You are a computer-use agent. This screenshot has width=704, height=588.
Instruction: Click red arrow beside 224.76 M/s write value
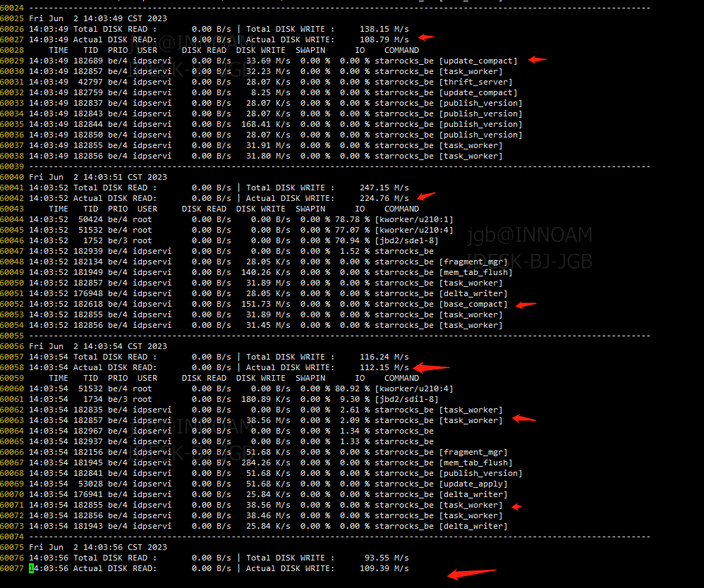tap(426, 196)
